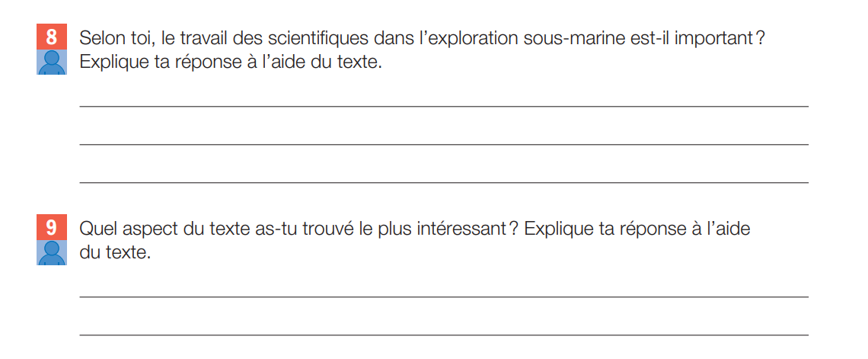Click the blue person icon under number 9
Viewport: 868px width, 359px height.
52,252
